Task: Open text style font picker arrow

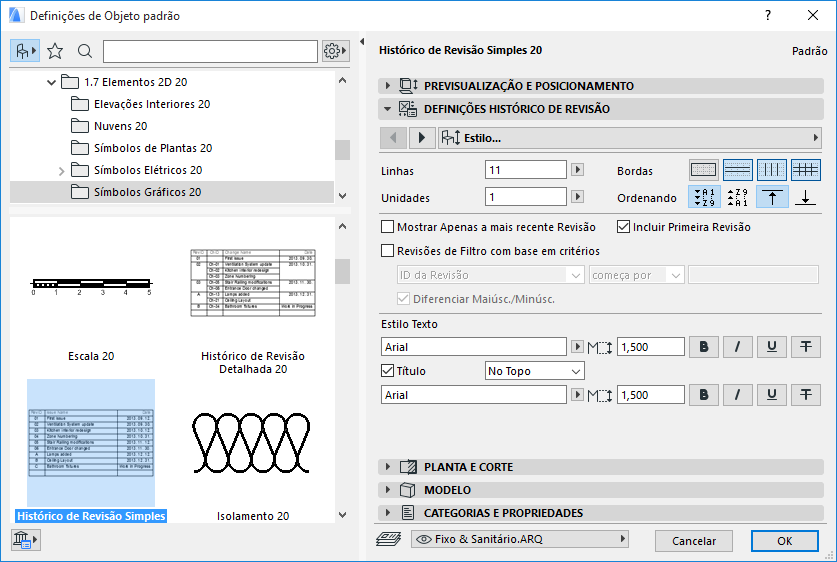Action: (577, 347)
